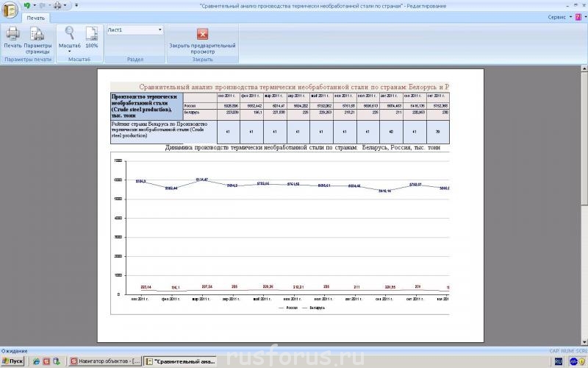The width and height of the screenshot is (588, 368).
Task: Click the undo icon in quick access toolbar
Action: pos(29,5)
